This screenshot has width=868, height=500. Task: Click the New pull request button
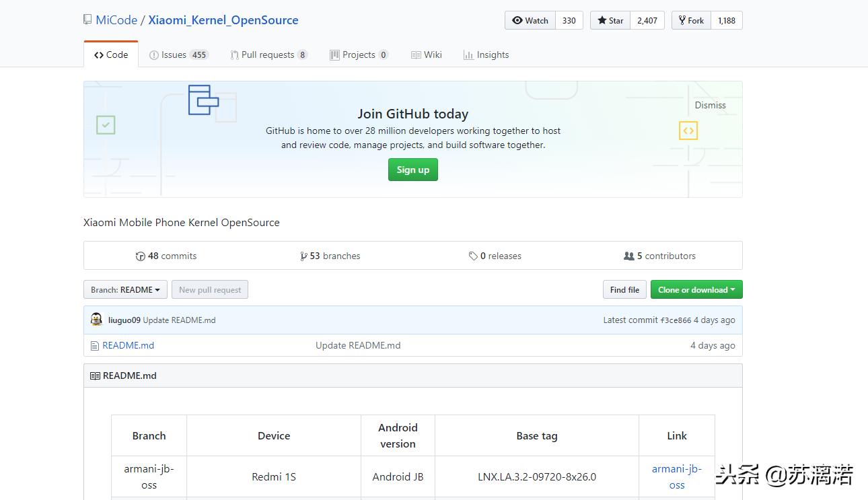coord(210,289)
